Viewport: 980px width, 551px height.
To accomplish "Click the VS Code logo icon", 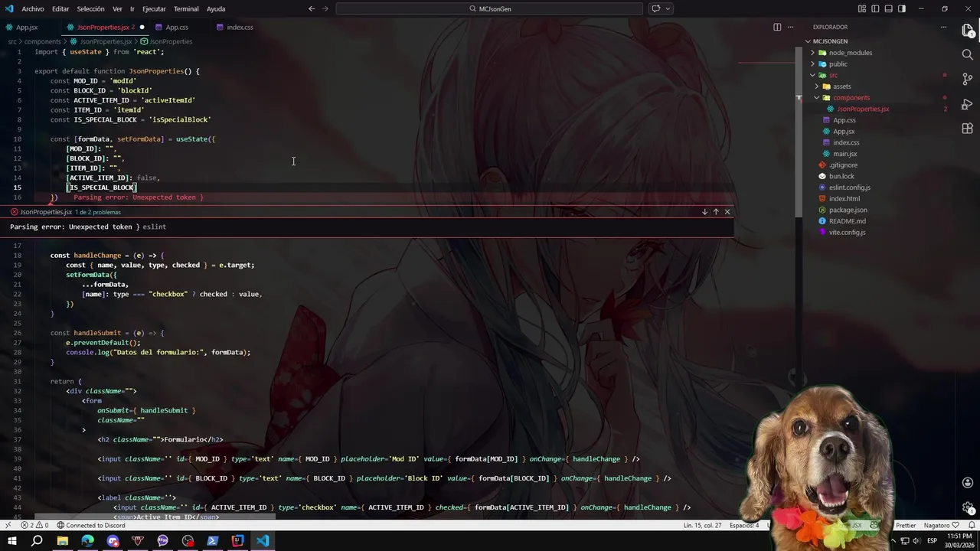I will (9, 8).
